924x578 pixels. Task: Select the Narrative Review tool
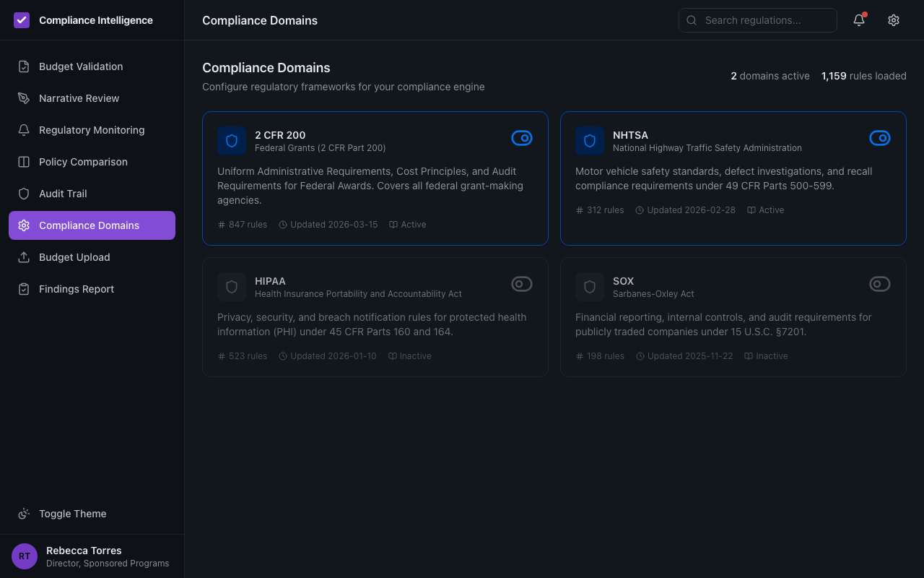point(79,98)
